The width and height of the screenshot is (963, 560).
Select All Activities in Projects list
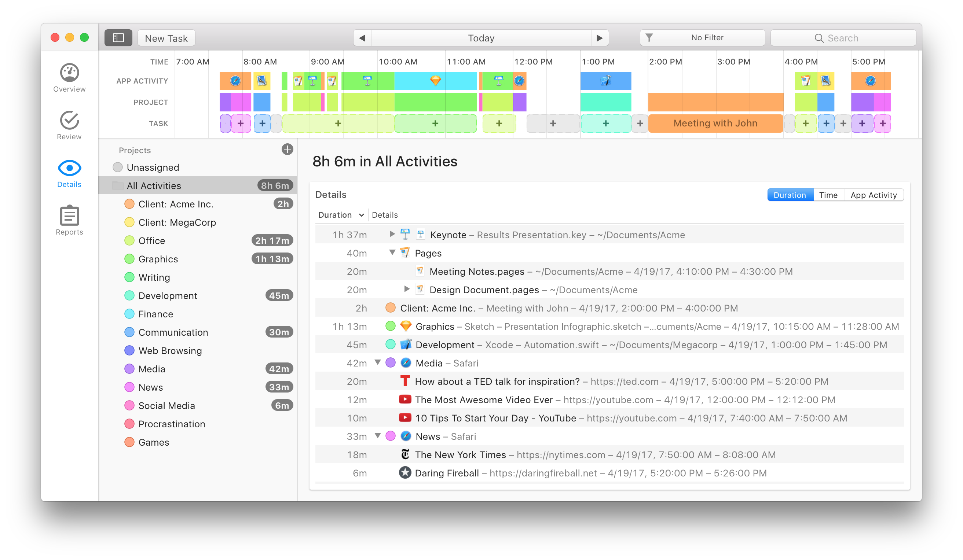[x=198, y=186]
